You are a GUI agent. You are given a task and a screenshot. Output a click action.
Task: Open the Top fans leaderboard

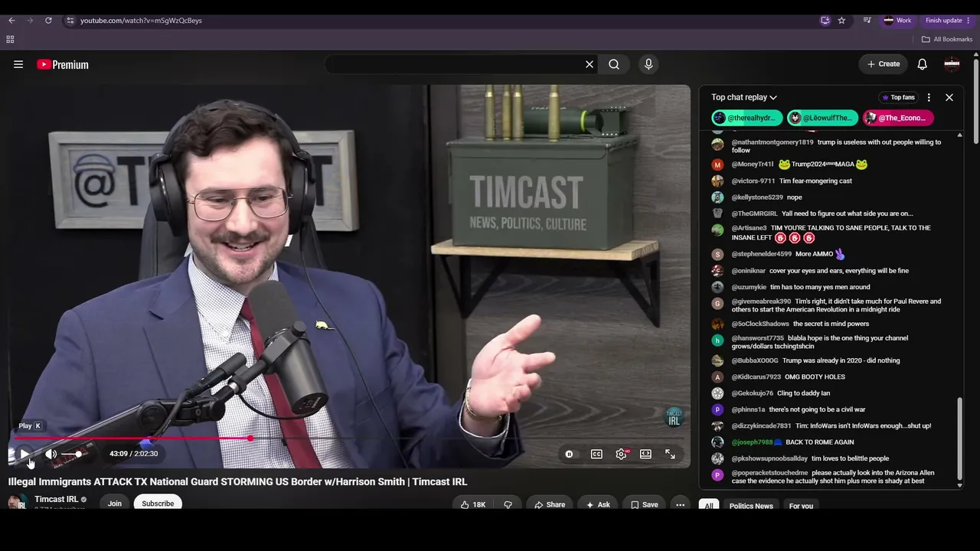pyautogui.click(x=898, y=97)
